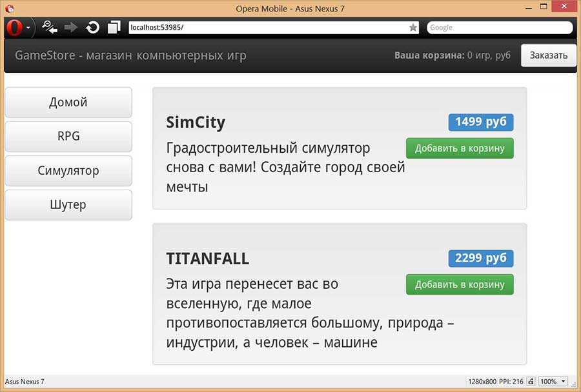The image size is (581, 392).
Task: Click the Ваша корзина cart summary
Action: coord(453,55)
